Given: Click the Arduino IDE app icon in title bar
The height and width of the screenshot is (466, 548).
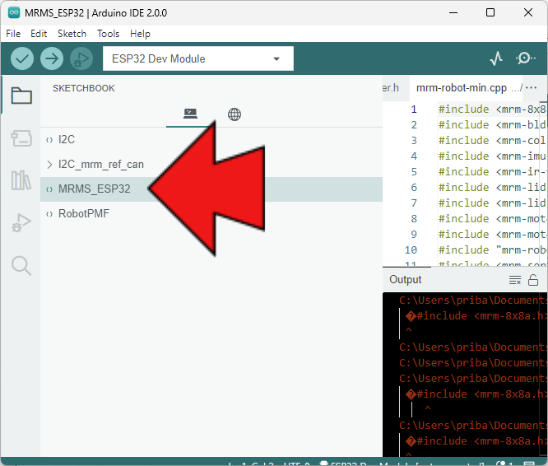Looking at the screenshot, I should pyautogui.click(x=14, y=13).
